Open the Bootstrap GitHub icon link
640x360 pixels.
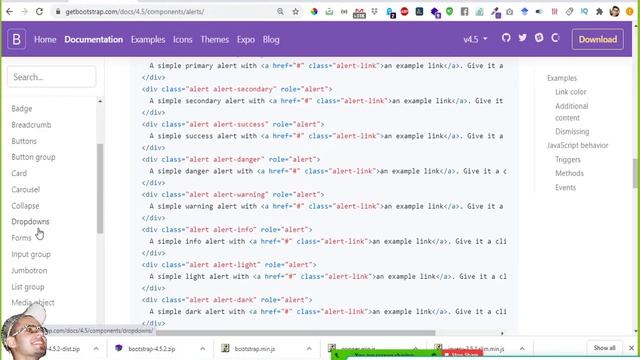pyautogui.click(x=506, y=38)
